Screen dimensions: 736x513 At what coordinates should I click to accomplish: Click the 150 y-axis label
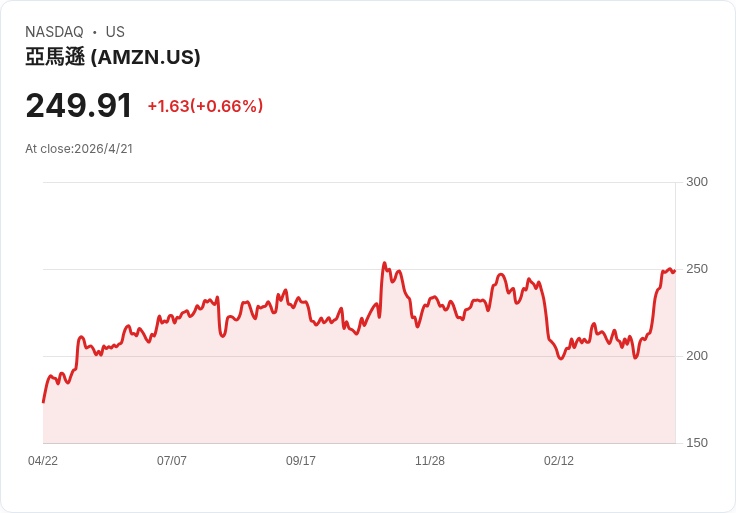tap(697, 443)
